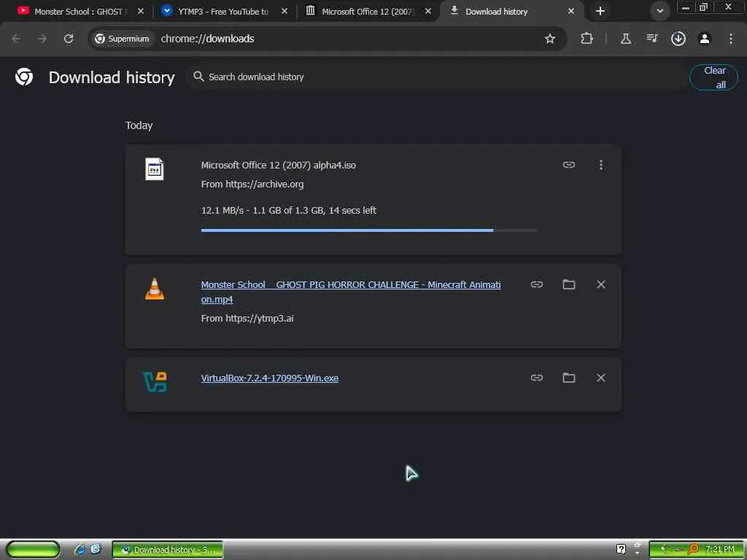Open a new browser tab

point(600,11)
